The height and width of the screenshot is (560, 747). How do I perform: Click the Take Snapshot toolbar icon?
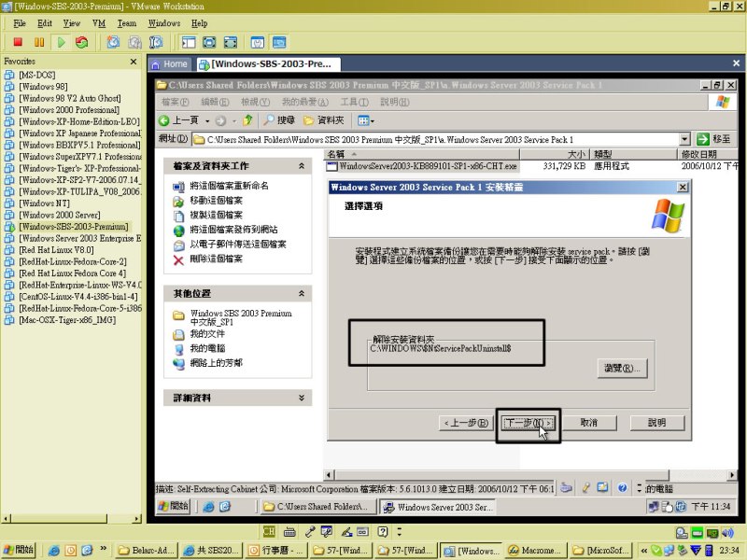tap(113, 42)
